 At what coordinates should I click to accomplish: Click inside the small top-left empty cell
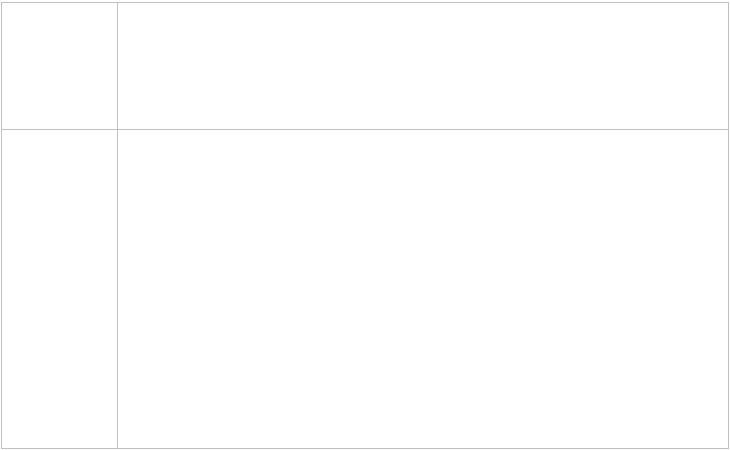click(x=60, y=66)
